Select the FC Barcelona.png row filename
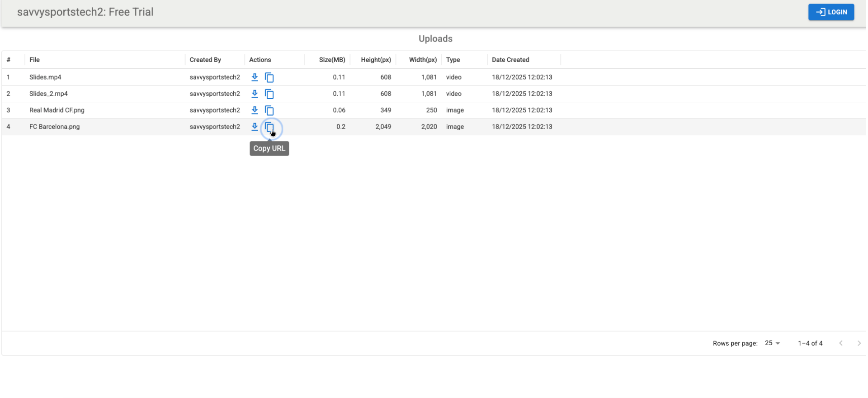The width and height of the screenshot is (868, 398). (x=54, y=127)
